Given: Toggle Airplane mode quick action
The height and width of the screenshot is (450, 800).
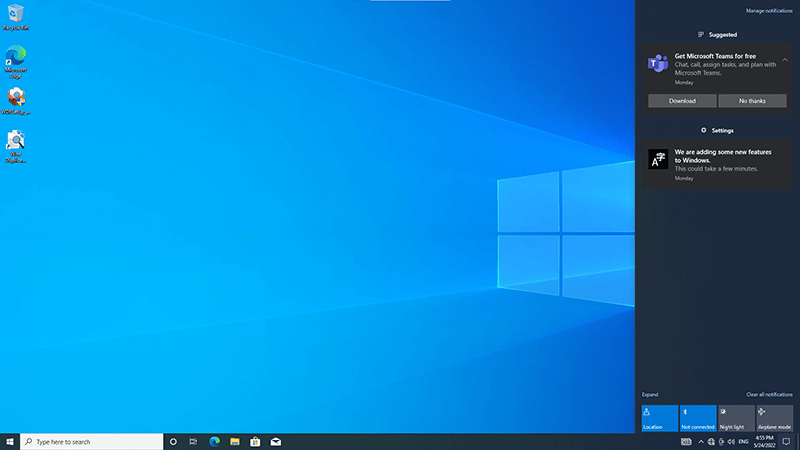Looking at the screenshot, I should pos(774,418).
